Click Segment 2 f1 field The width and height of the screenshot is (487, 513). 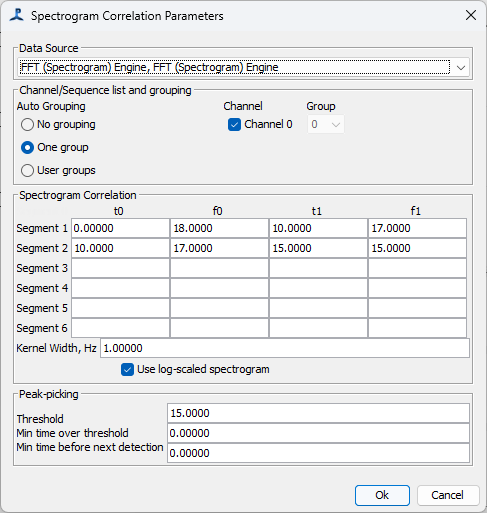417,248
